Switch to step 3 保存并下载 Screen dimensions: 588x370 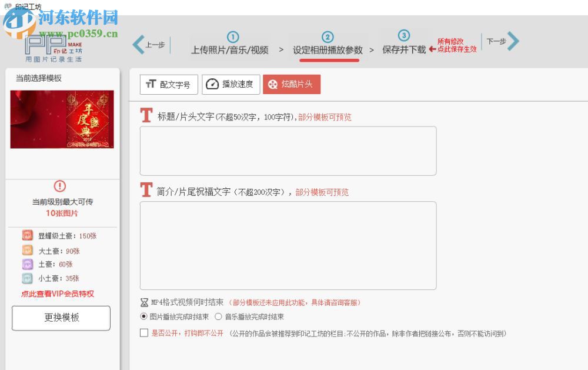[x=404, y=49]
